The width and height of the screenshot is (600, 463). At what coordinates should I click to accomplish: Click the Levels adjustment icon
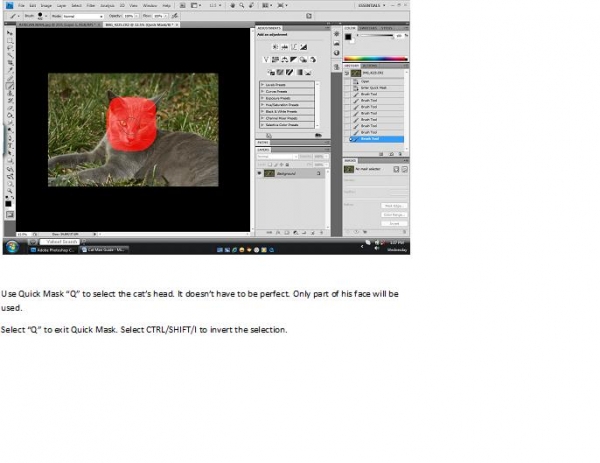click(x=284, y=47)
